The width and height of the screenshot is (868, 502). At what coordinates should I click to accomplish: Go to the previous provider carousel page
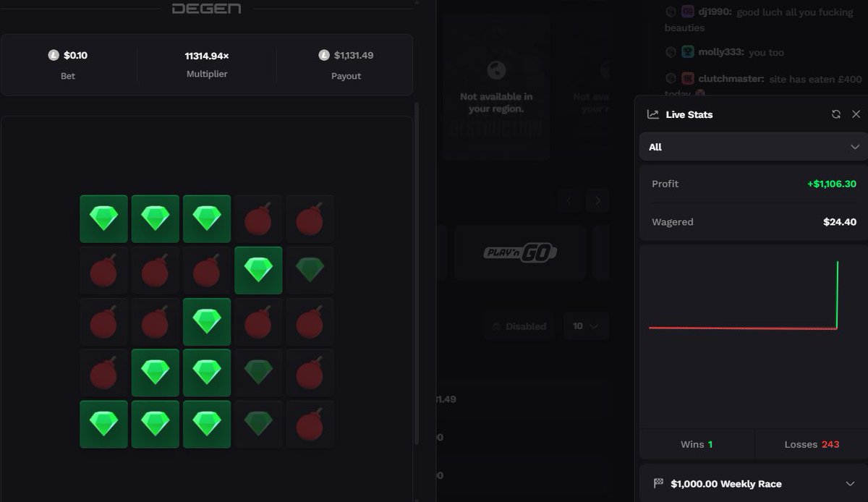(x=569, y=201)
